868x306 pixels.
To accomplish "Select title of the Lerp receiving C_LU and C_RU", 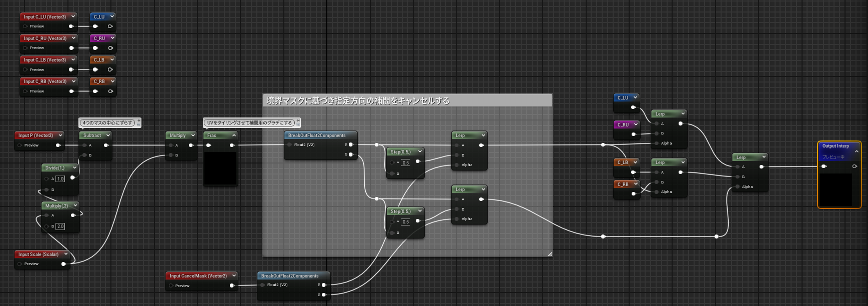I will click(x=660, y=113).
